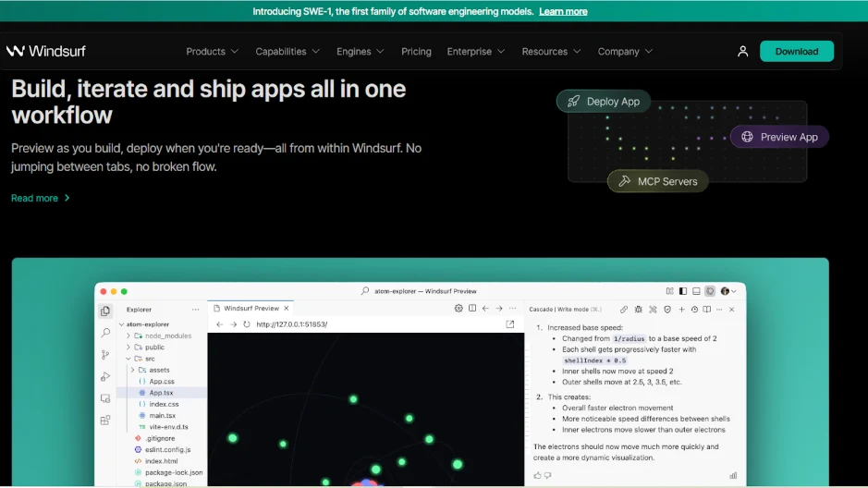The image size is (868, 488).
Task: Expand the node_modules folder
Action: click(x=128, y=335)
